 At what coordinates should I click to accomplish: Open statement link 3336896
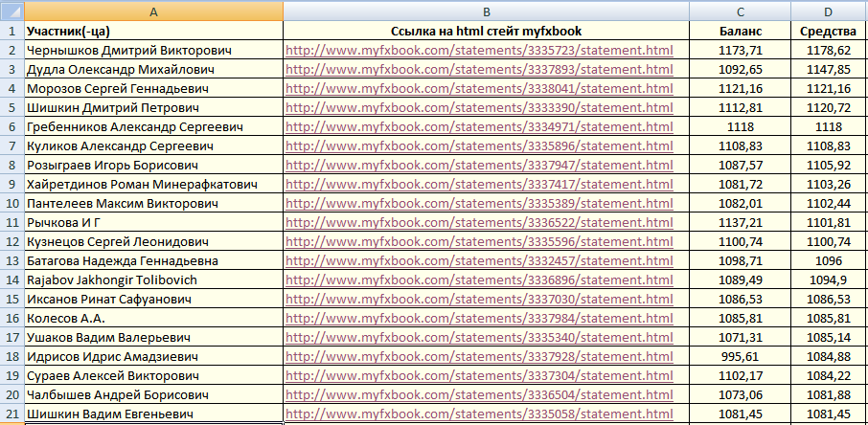[x=479, y=280]
